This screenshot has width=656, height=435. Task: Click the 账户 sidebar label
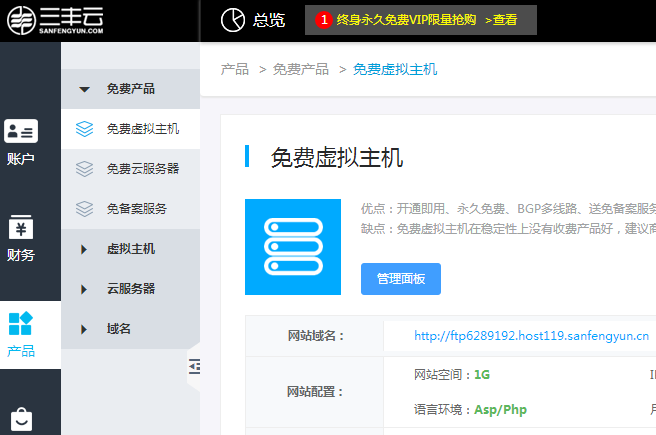20,159
